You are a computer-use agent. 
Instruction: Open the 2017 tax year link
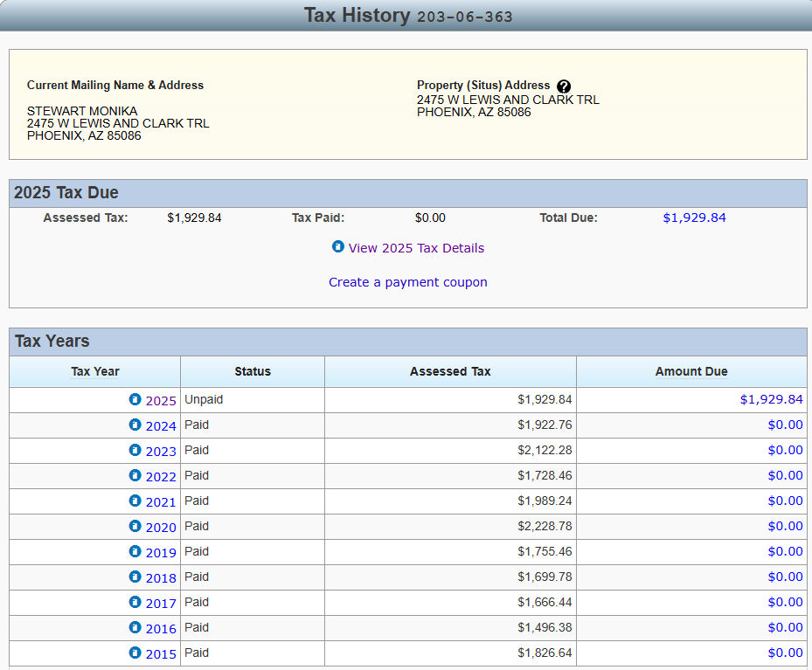click(161, 604)
